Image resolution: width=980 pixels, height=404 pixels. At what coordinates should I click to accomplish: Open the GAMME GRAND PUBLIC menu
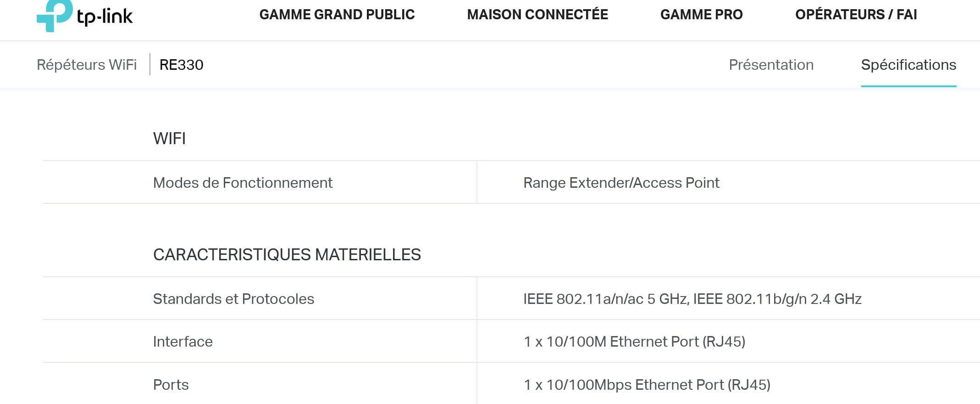click(x=337, y=15)
